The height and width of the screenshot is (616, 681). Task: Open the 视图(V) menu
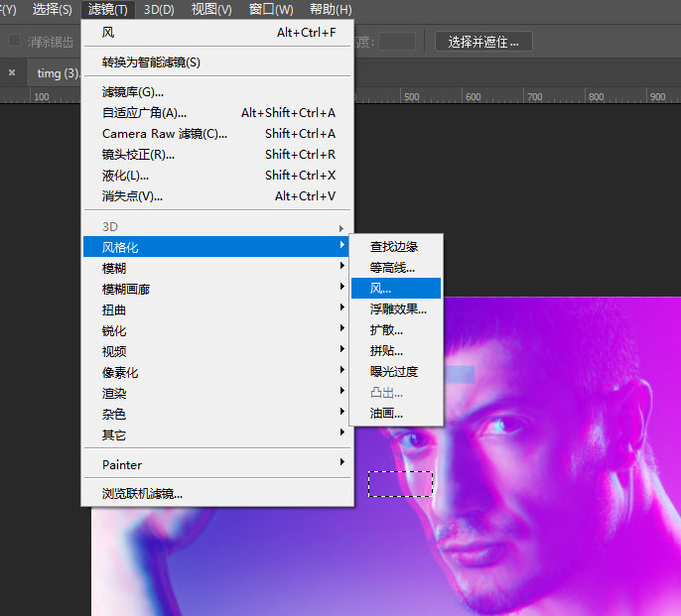pyautogui.click(x=211, y=9)
